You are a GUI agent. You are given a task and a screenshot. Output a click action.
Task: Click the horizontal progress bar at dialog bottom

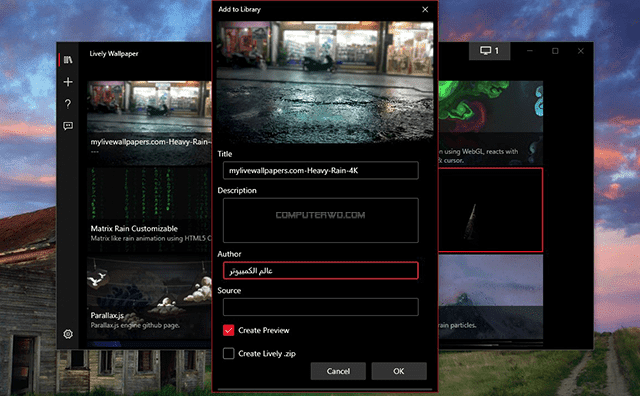(324, 389)
